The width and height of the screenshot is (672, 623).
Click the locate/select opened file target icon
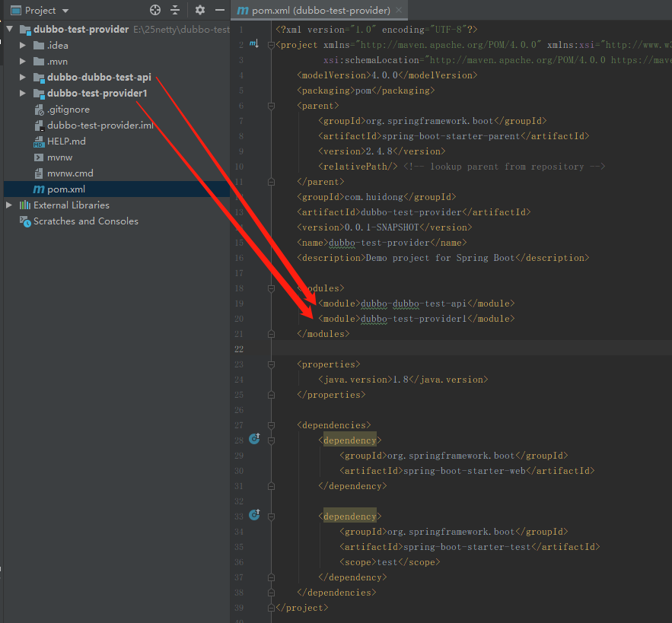[155, 10]
